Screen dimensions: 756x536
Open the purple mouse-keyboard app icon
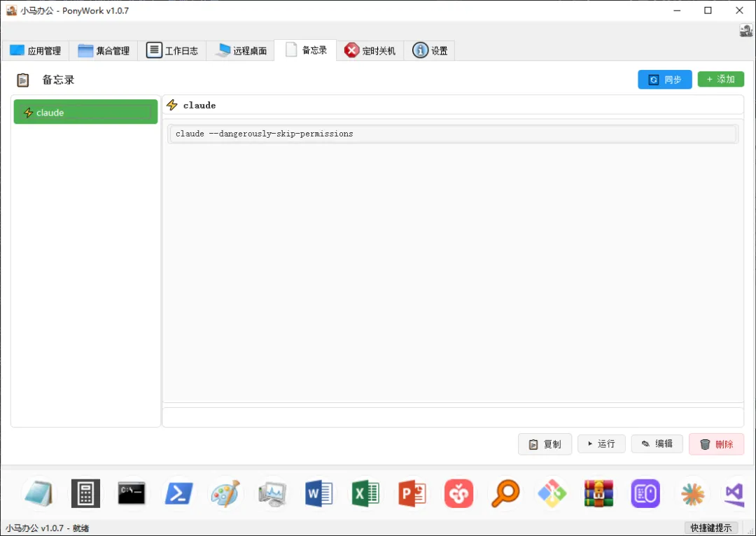[645, 493]
